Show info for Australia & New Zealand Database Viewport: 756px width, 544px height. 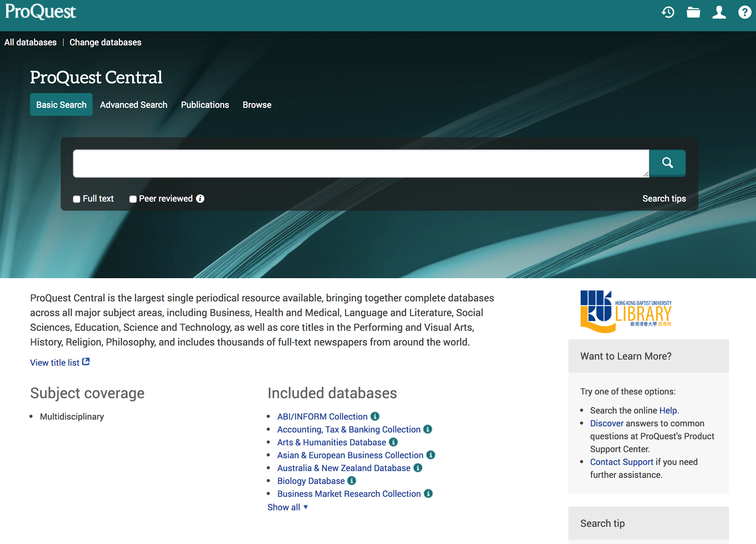pos(418,467)
